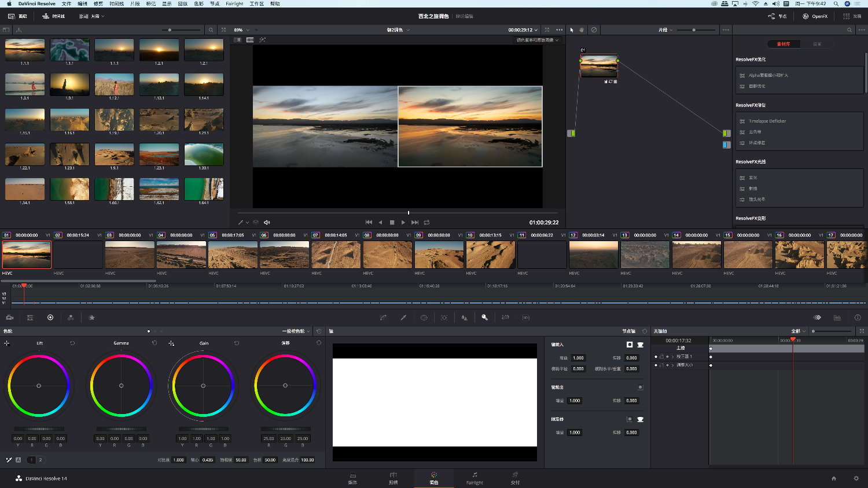This screenshot has height=488, width=868.
Task: Open the color wheels mode dropdown
Action: click(296, 331)
